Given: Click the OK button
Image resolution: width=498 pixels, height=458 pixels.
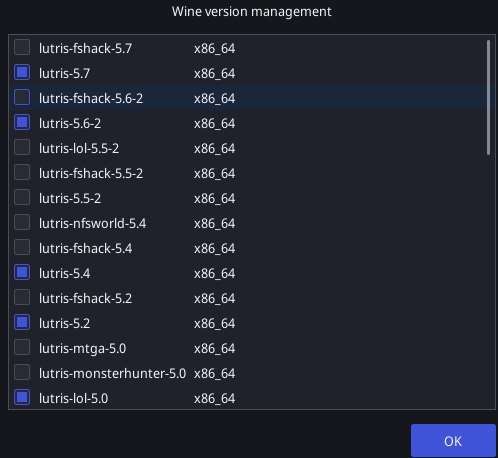Looking at the screenshot, I should coord(453,441).
